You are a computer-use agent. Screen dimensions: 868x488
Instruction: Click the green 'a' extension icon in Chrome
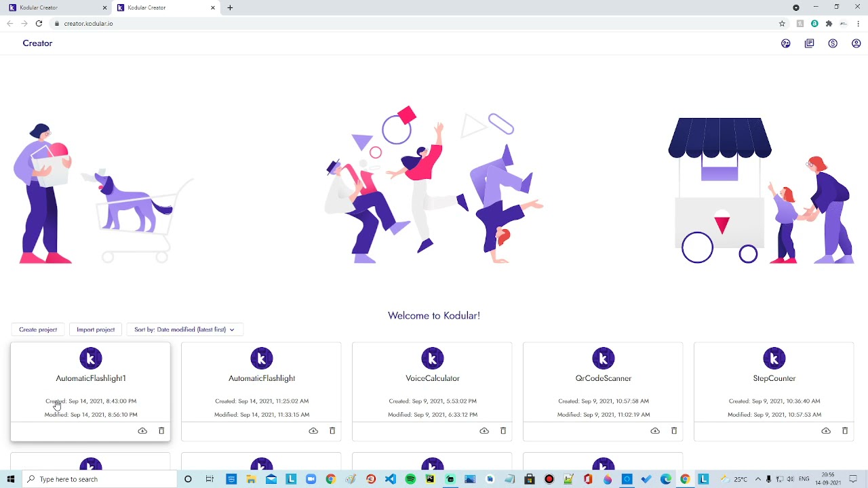pyautogui.click(x=814, y=24)
